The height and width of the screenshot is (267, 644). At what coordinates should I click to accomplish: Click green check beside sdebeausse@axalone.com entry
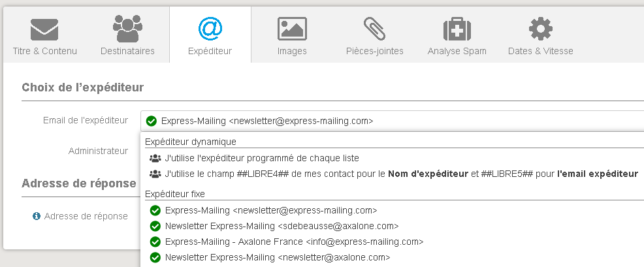[155, 226]
